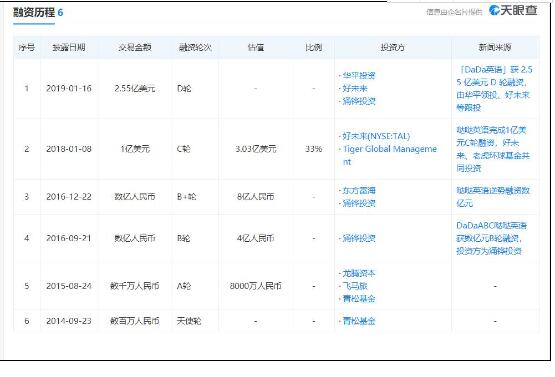Screen dimensions: 555x377
Task: Click 好未来(NYSE:TAL) investor link
Action: pos(376,136)
